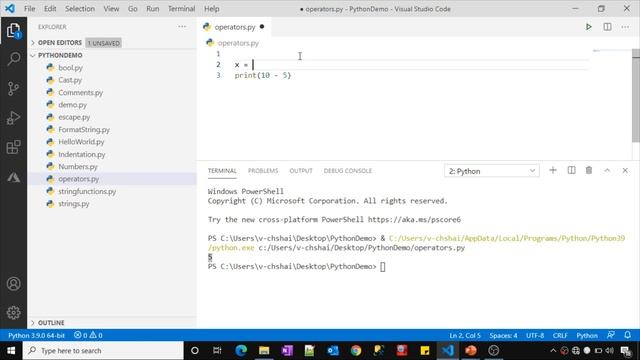The height and width of the screenshot is (360, 640).
Task: Select the operators.py editor tab
Action: coord(234,27)
